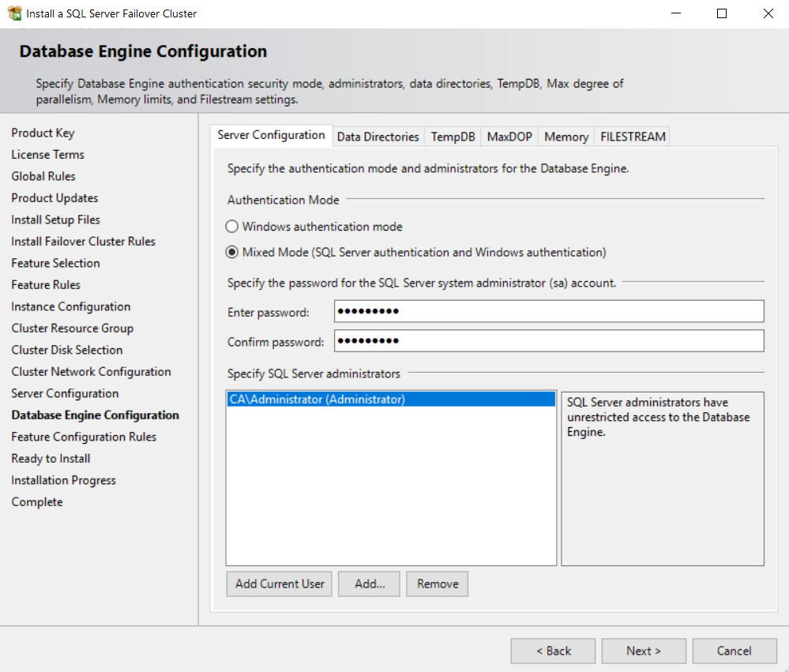Maximize the setup window
The width and height of the screenshot is (789, 672).
tap(722, 13)
